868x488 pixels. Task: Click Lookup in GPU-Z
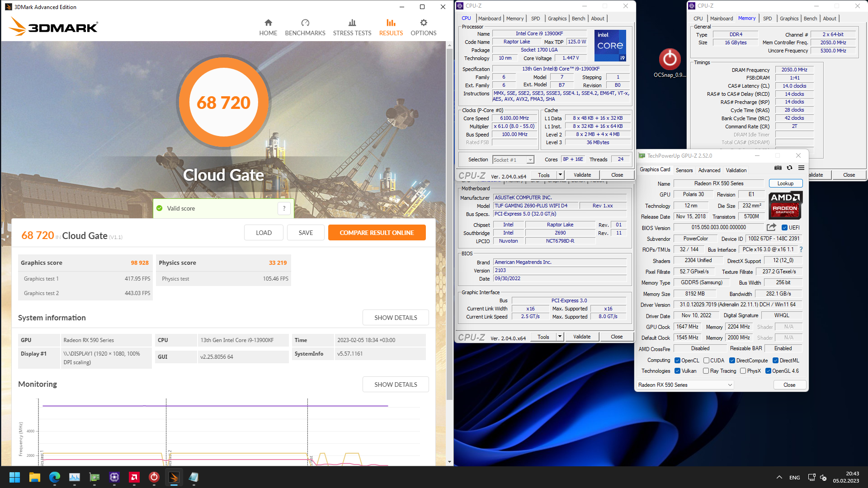click(786, 183)
